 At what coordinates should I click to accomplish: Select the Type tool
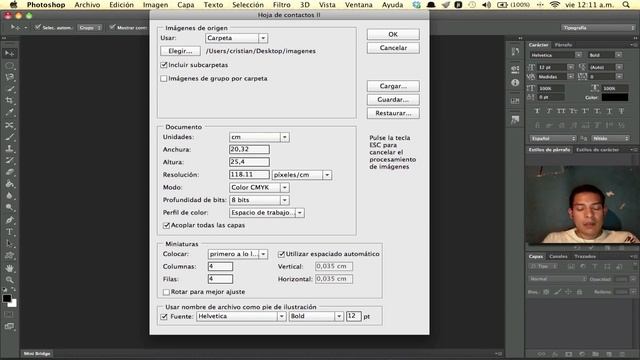(9, 232)
